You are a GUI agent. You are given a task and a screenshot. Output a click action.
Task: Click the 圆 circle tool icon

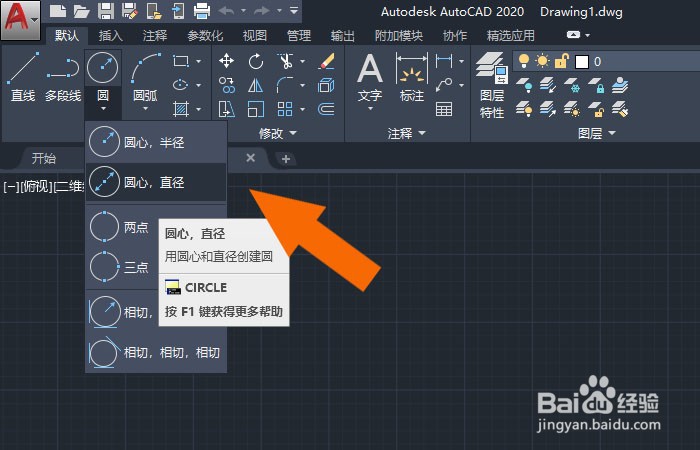click(103, 68)
